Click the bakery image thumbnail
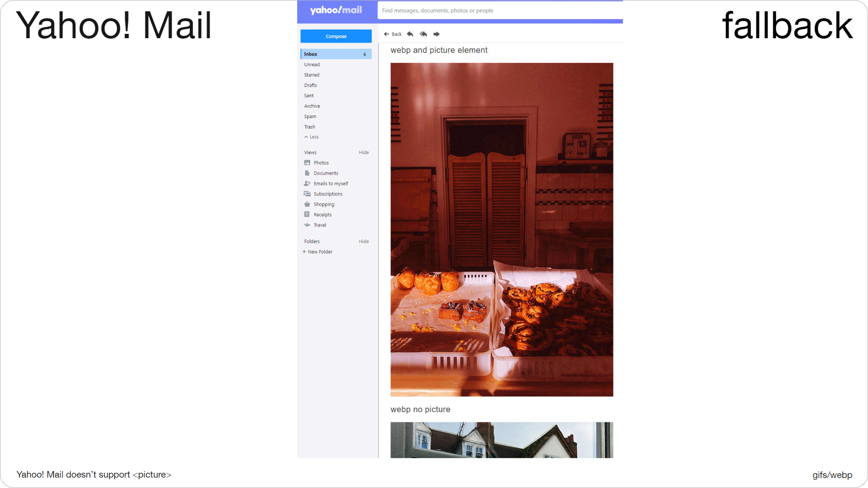Image resolution: width=868 pixels, height=488 pixels. 502,229
